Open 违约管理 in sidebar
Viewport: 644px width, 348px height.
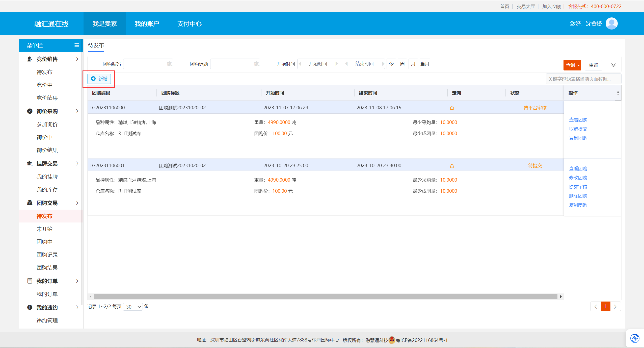[47, 320]
